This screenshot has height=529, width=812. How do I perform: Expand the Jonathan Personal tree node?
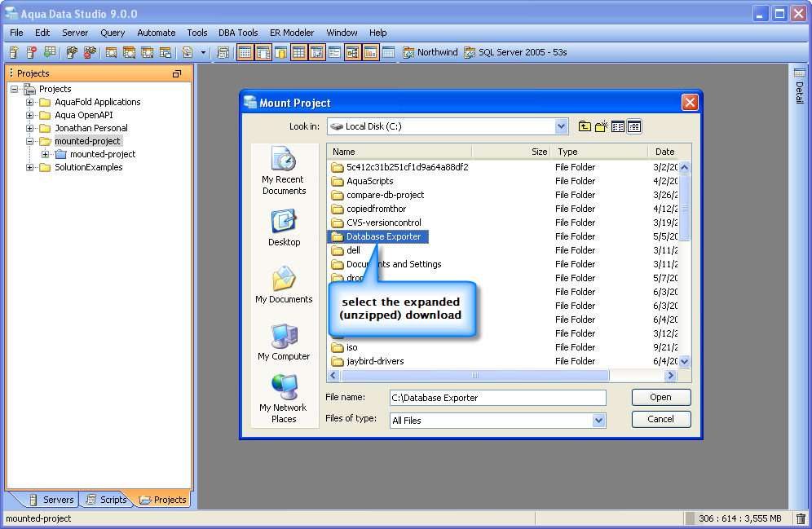tap(30, 128)
